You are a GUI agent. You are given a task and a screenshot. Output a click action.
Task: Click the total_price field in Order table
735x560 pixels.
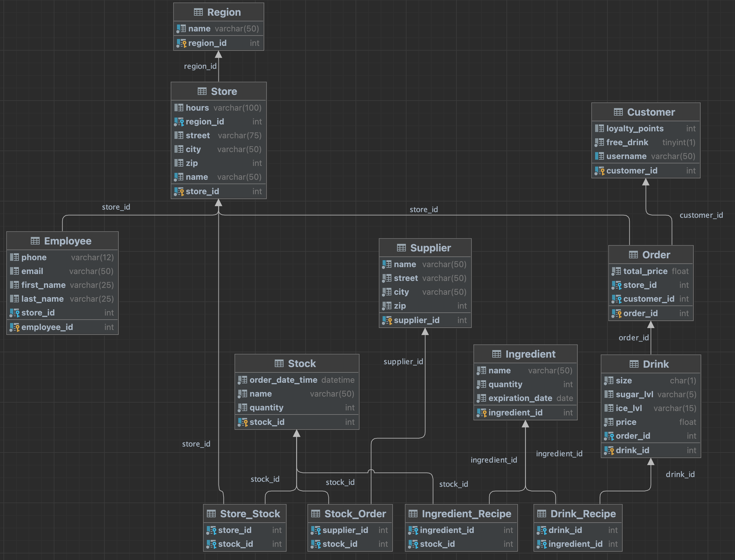[645, 271]
